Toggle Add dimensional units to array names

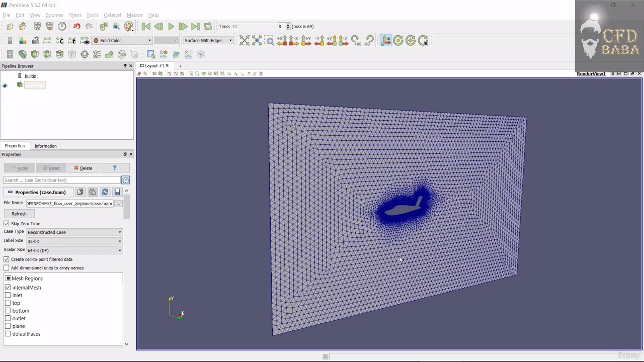(7, 268)
